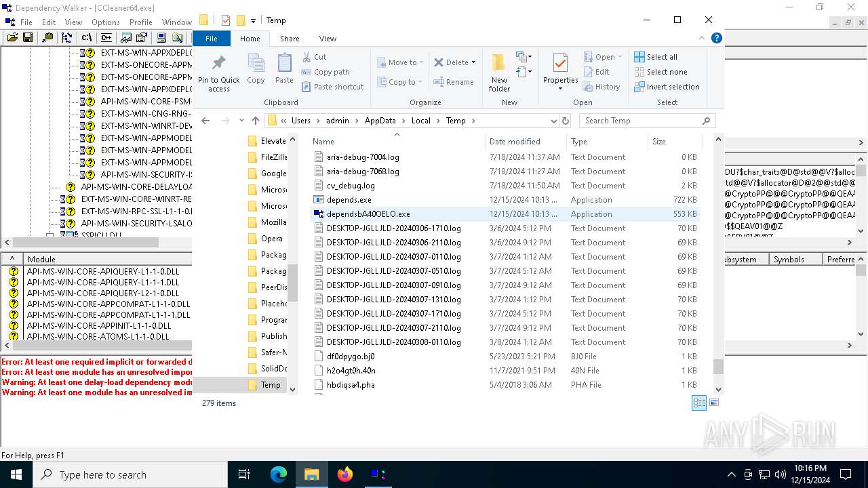
Task: Click system information icon in Dependency Walker toolbar
Action: coord(161,38)
